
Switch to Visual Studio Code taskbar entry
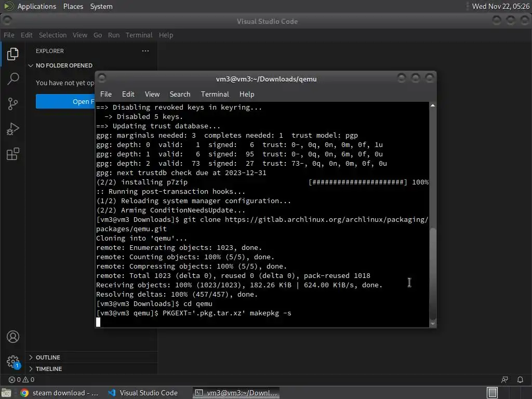(143, 393)
